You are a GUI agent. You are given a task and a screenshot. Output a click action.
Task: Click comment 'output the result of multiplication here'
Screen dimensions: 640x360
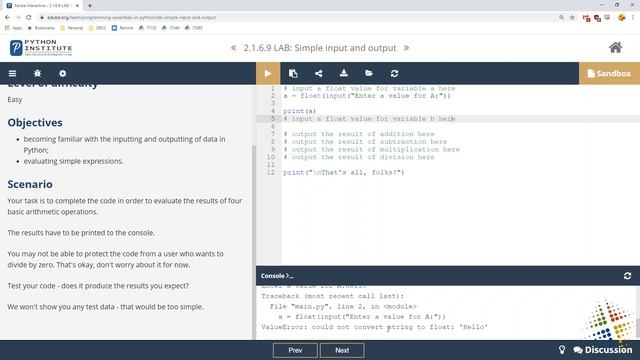pyautogui.click(x=372, y=149)
